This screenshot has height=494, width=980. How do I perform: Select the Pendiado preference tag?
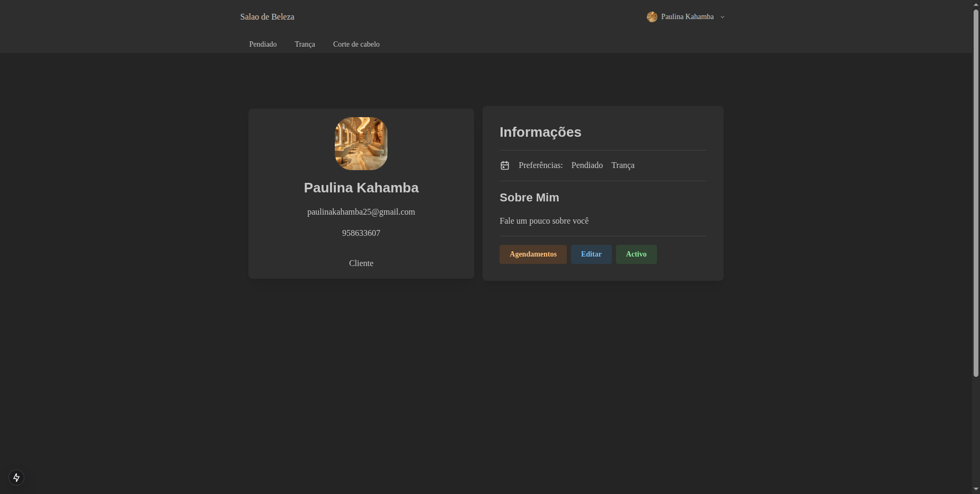586,165
